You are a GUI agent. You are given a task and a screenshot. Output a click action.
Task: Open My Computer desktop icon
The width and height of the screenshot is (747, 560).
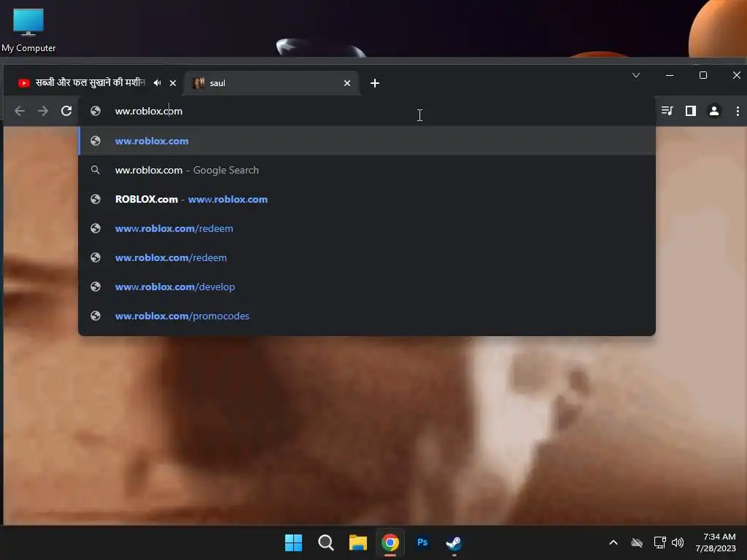pyautogui.click(x=28, y=30)
